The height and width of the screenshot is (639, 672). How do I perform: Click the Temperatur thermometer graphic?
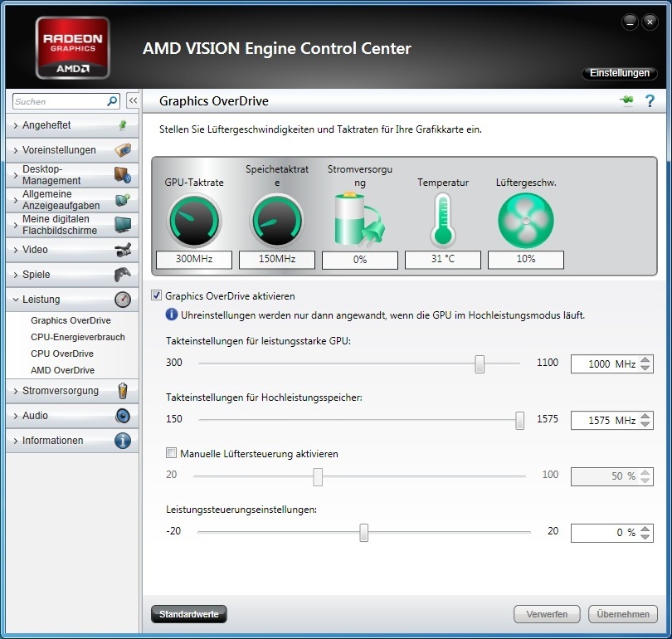coord(443,220)
